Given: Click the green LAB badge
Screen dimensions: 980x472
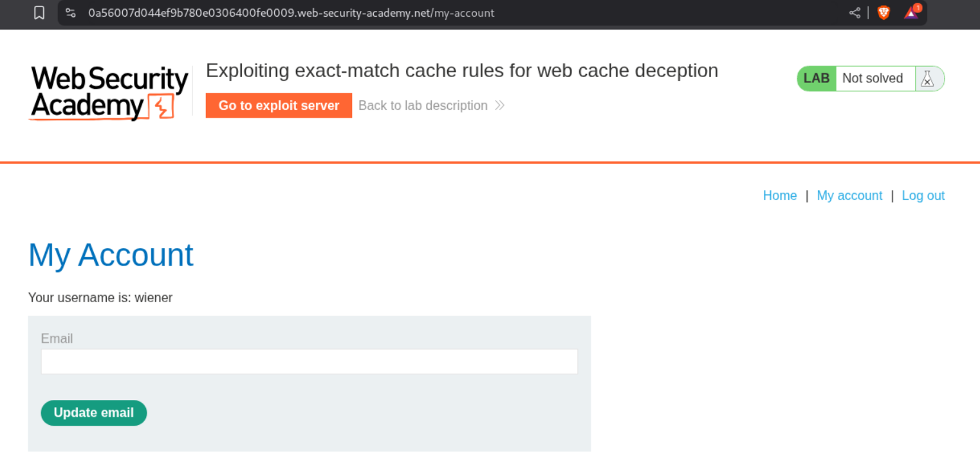Looking at the screenshot, I should [x=817, y=78].
